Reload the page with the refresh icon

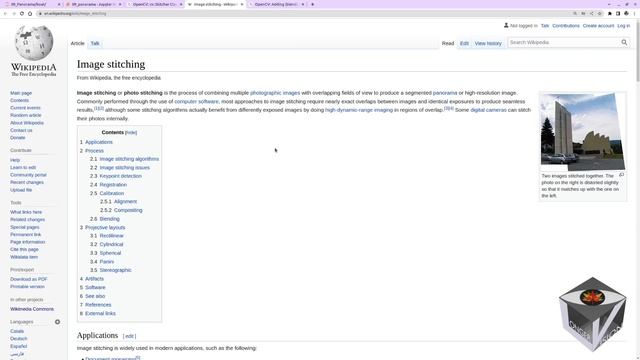pos(22,13)
